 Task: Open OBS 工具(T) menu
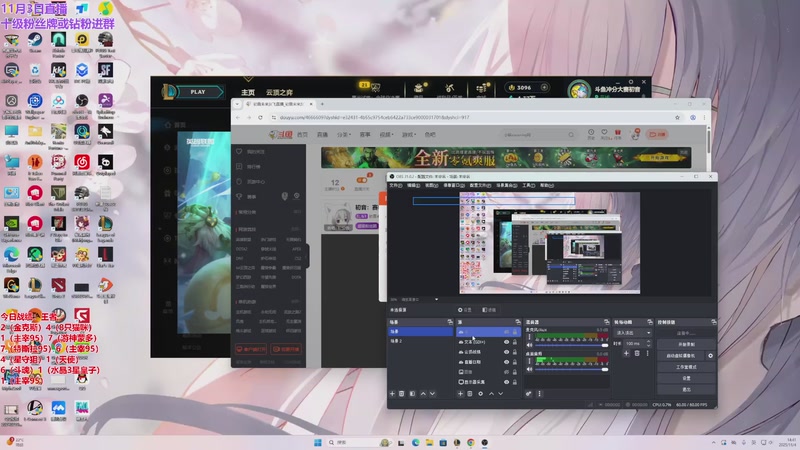point(529,186)
